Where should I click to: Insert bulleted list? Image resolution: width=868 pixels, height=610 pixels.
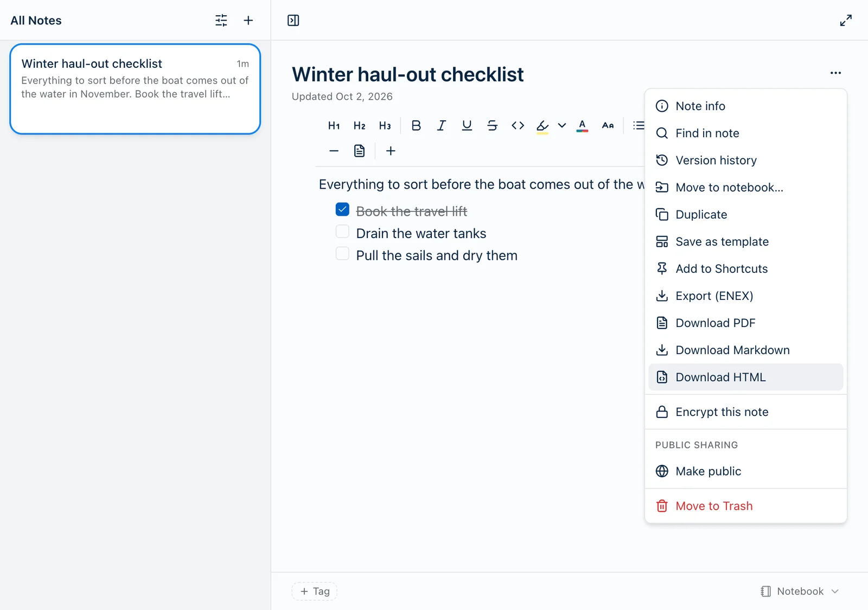[639, 126]
